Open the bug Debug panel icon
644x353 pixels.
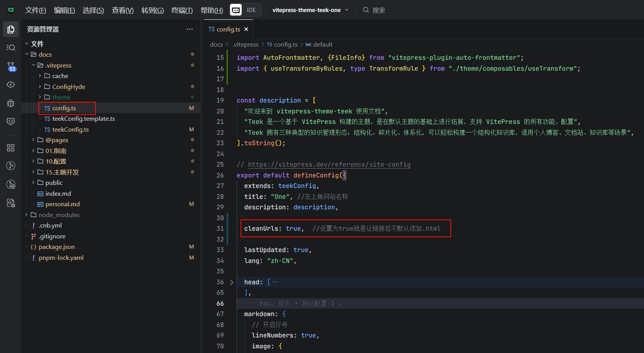[x=11, y=103]
